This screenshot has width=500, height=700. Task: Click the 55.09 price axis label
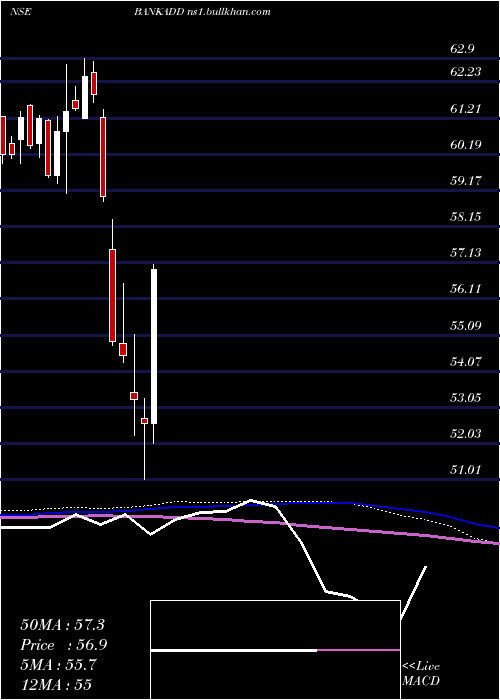point(466,325)
